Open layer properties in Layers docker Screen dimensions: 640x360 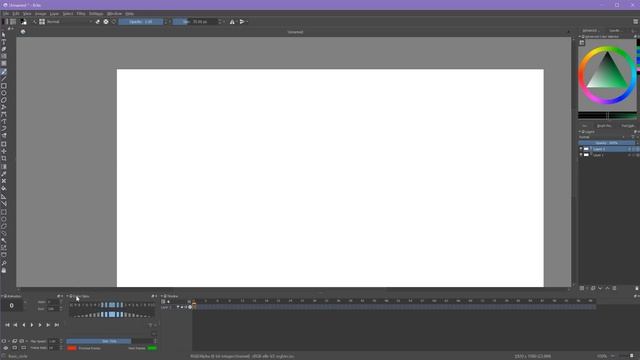[x=614, y=288]
